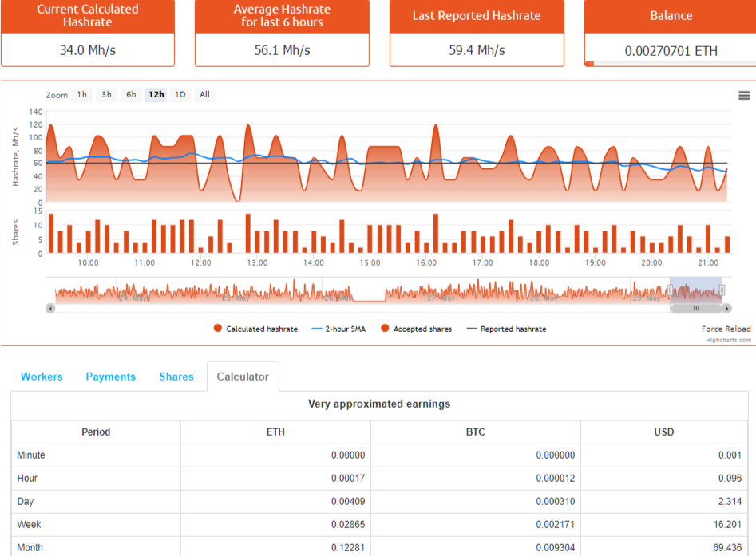Toggle the Accepted shares legend series

[416, 329]
